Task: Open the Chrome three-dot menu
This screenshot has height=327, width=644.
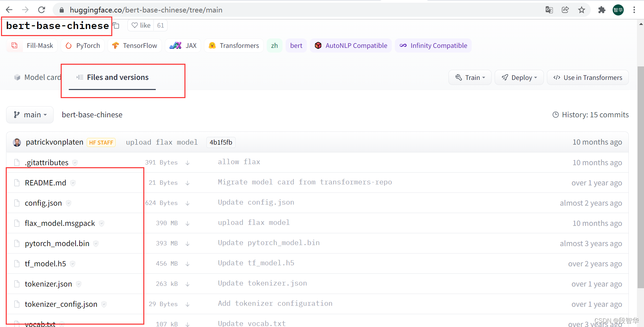Action: [x=634, y=10]
